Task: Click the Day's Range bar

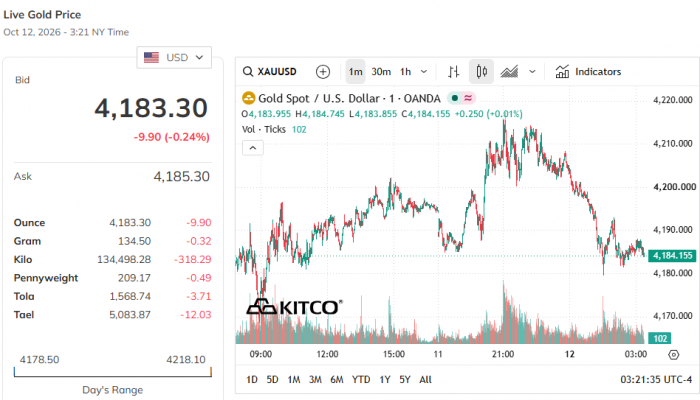Action: 112,372
